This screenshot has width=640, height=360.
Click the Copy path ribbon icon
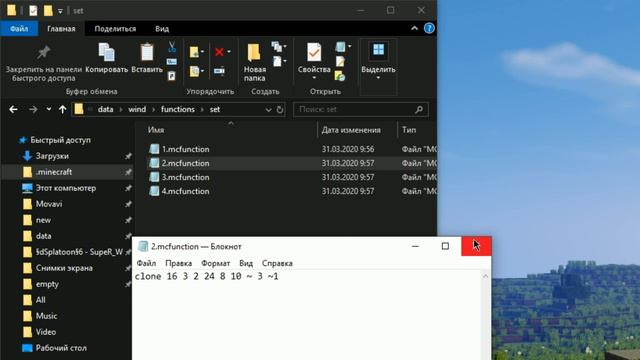(172, 62)
